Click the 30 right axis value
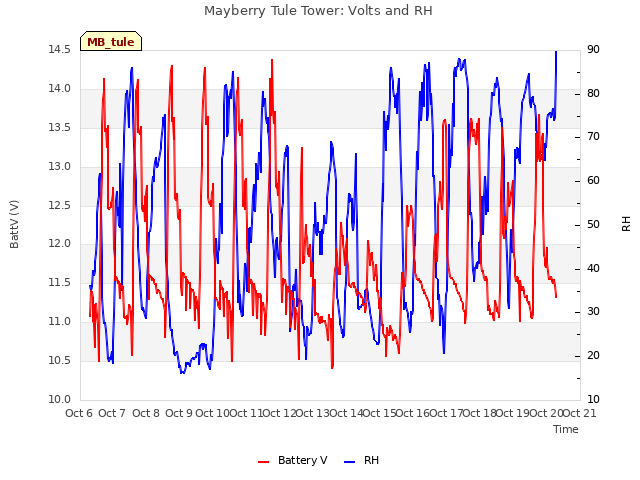Image resolution: width=640 pixels, height=480 pixels. pos(593,312)
